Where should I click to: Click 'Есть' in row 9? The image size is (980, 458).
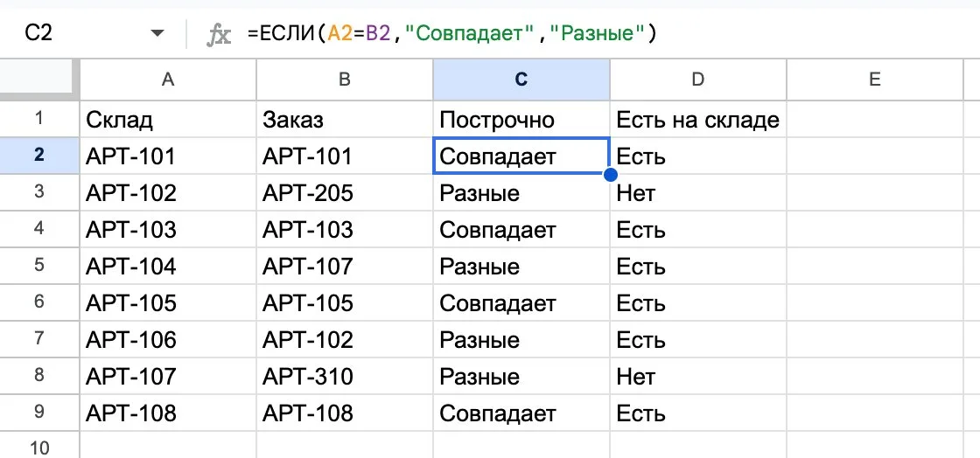pos(698,413)
